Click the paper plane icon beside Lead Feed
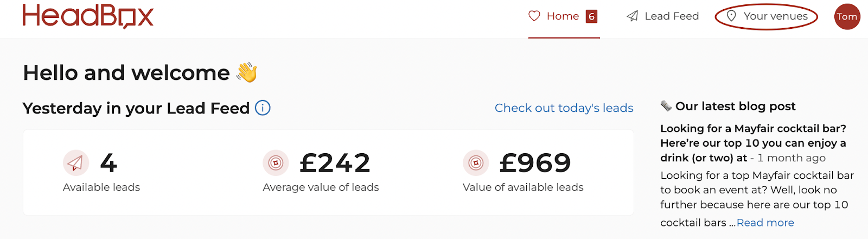Image resolution: width=868 pixels, height=239 pixels. (633, 16)
